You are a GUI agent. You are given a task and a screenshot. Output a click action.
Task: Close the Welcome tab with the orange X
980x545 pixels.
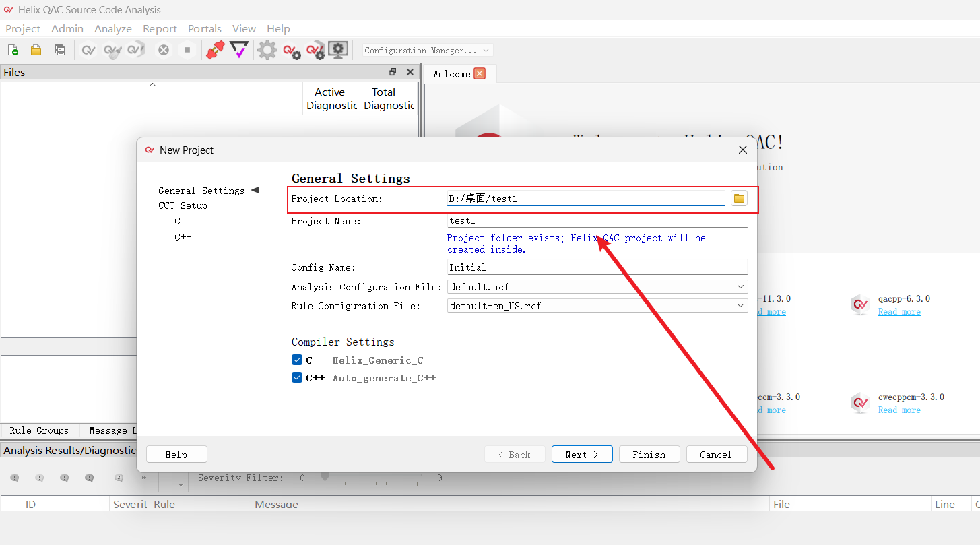point(480,74)
